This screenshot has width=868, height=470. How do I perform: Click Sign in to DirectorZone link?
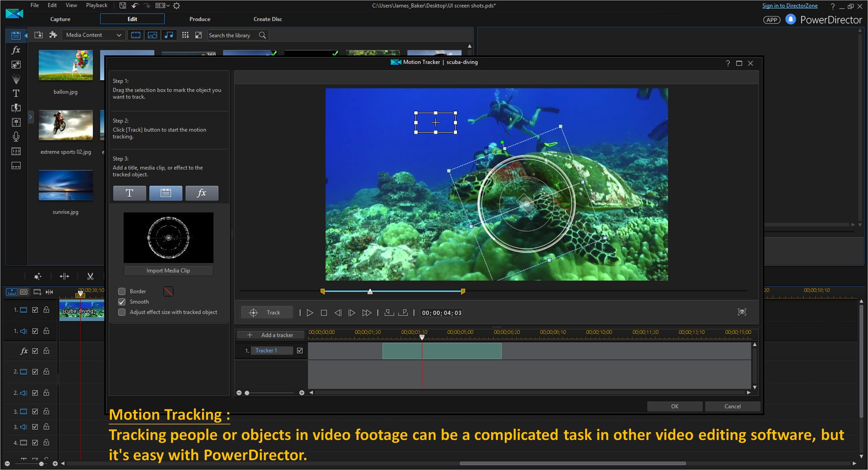[789, 6]
